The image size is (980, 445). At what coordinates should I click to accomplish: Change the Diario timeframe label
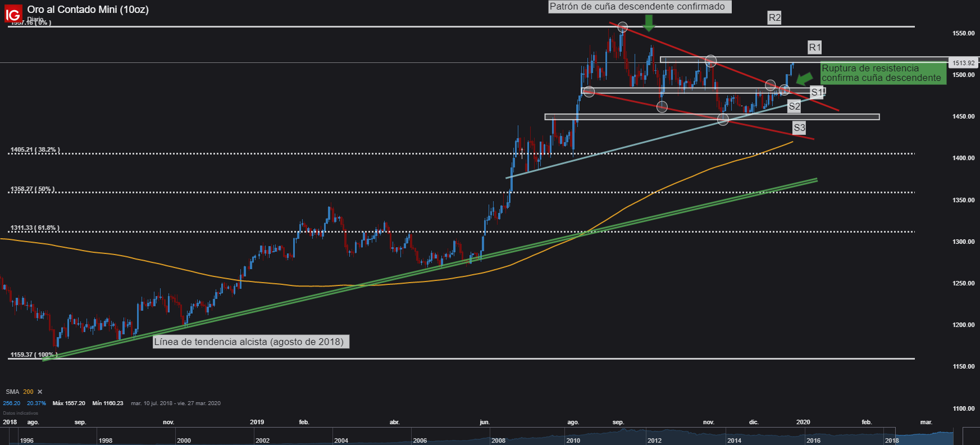(35, 19)
